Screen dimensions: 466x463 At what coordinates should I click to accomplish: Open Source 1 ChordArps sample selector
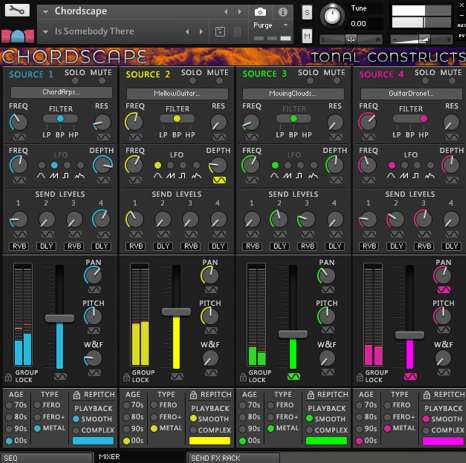61,92
